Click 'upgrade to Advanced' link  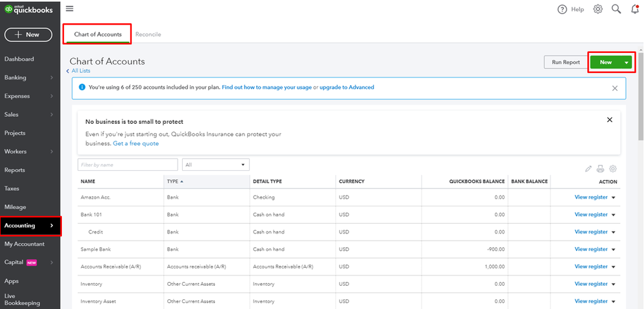[x=347, y=87]
